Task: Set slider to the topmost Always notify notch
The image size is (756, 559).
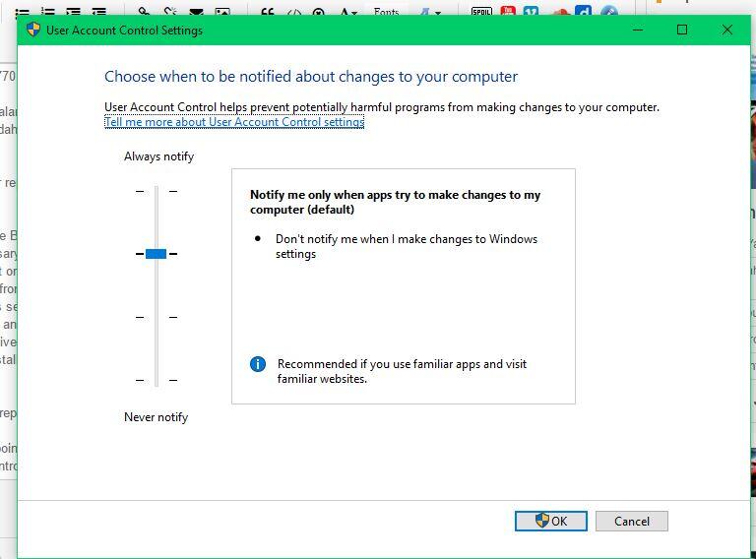Action: pyautogui.click(x=157, y=191)
